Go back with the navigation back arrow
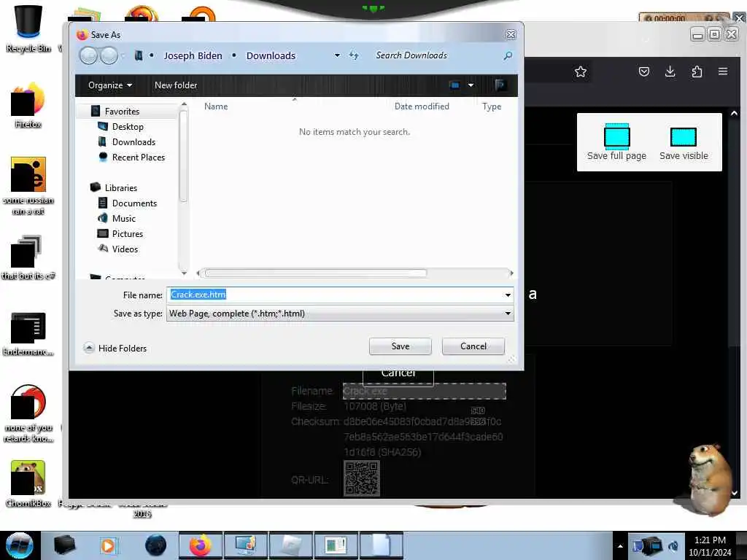Screen dimensions: 747x560 tap(88, 55)
